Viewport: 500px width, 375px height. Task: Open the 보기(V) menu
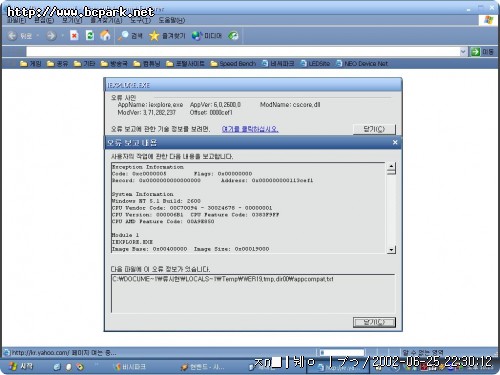(72, 21)
